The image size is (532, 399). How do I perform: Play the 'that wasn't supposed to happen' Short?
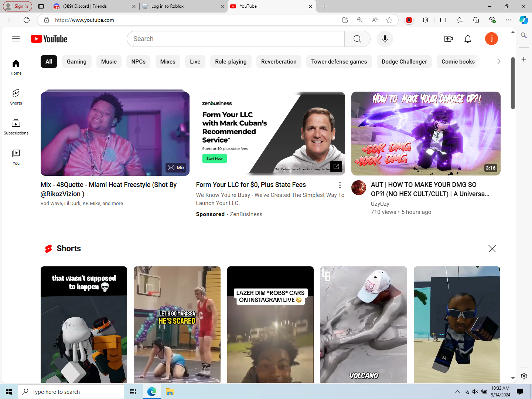click(x=84, y=324)
